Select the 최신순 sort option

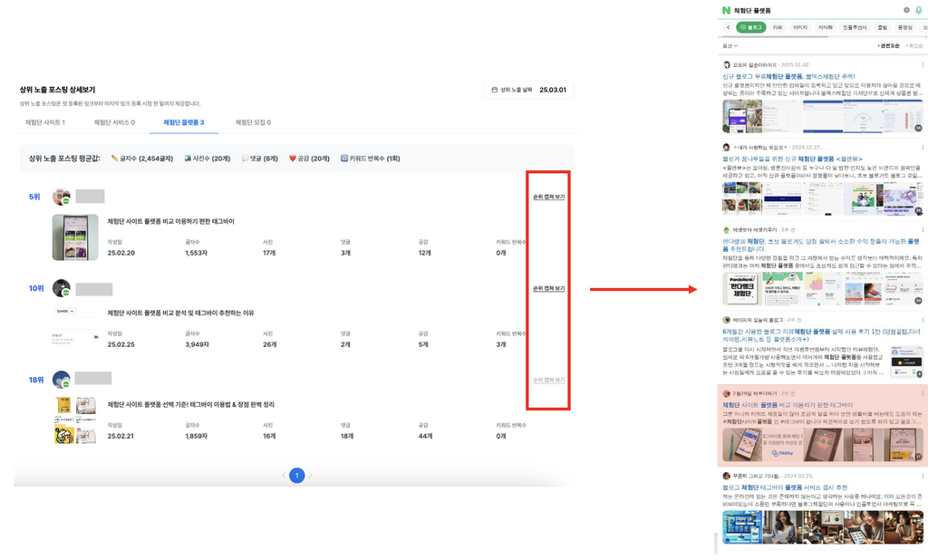[x=914, y=45]
